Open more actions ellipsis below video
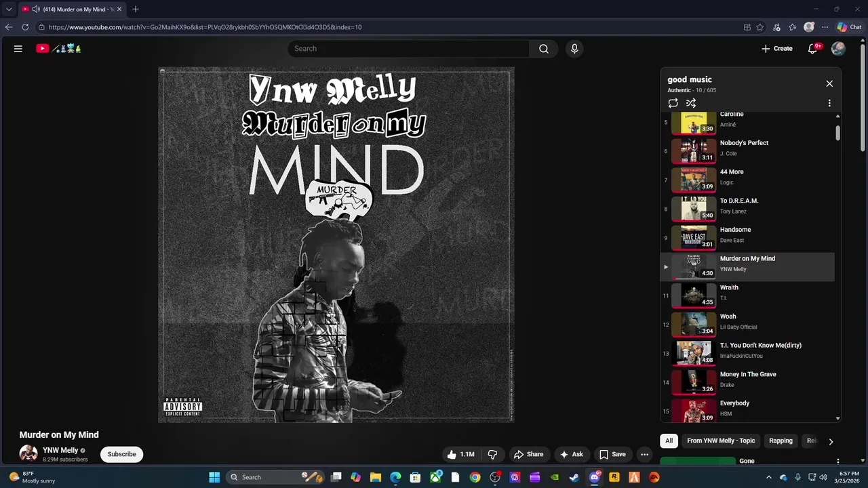Viewport: 868px width, 488px height. (x=645, y=454)
